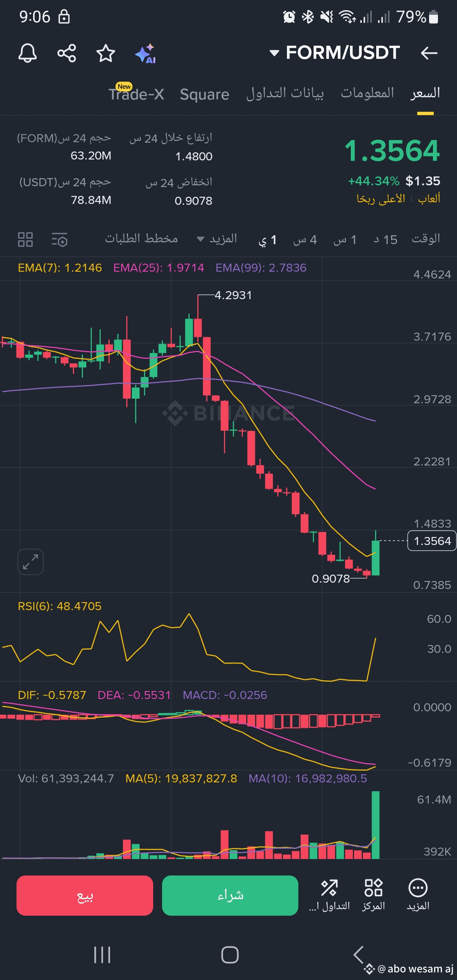The width and height of the screenshot is (457, 980).
Task: Open price alert bell icon
Action: point(28,53)
